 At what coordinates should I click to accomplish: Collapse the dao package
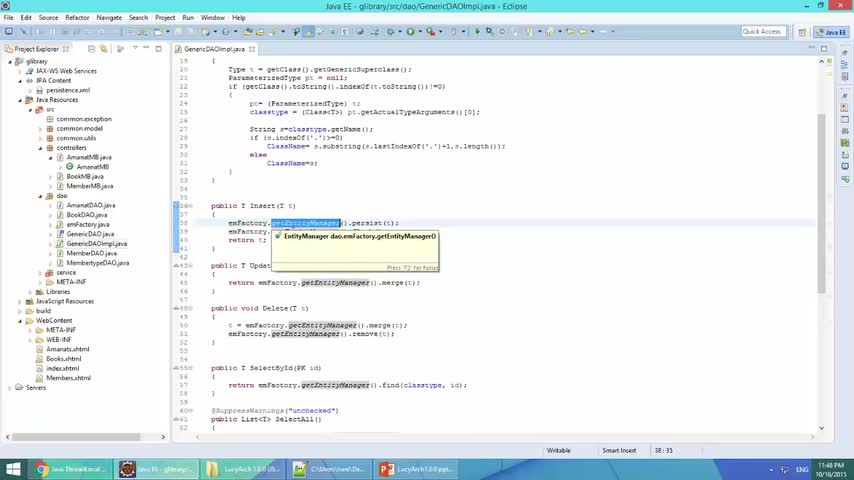(x=40, y=196)
